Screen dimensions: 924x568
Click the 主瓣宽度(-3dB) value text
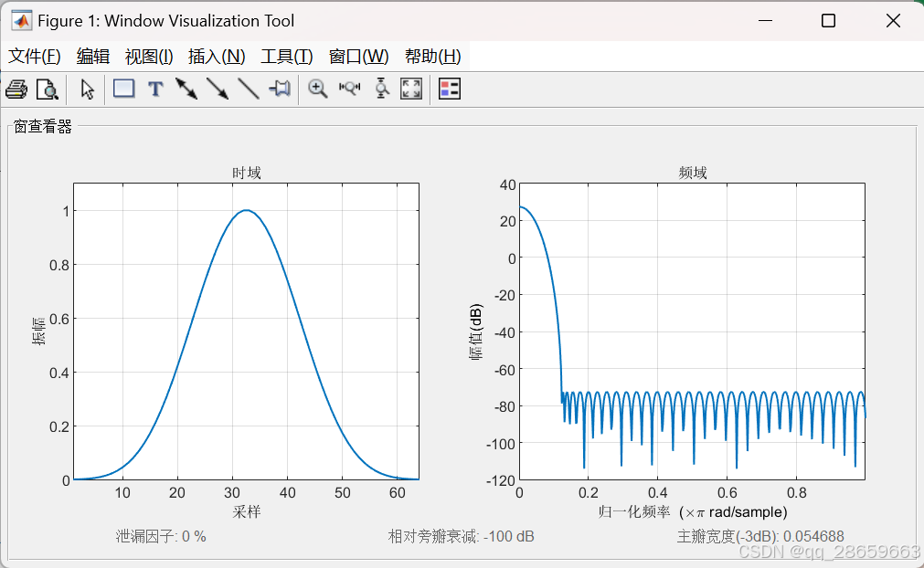pos(760,536)
